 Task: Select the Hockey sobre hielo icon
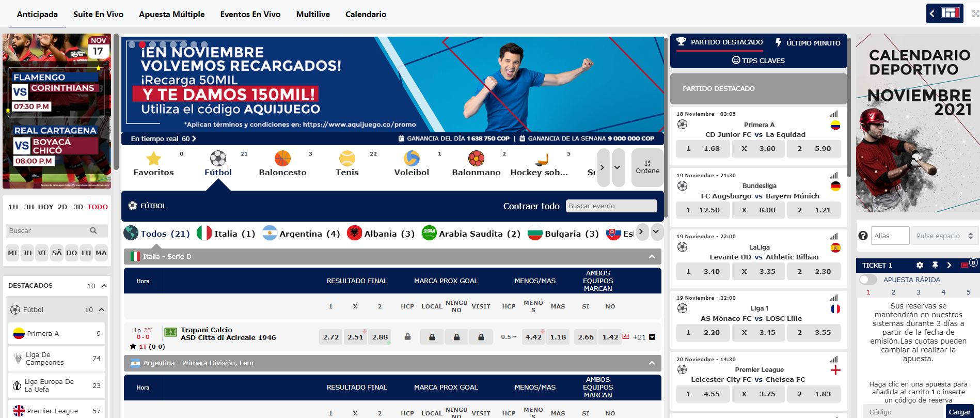click(541, 158)
